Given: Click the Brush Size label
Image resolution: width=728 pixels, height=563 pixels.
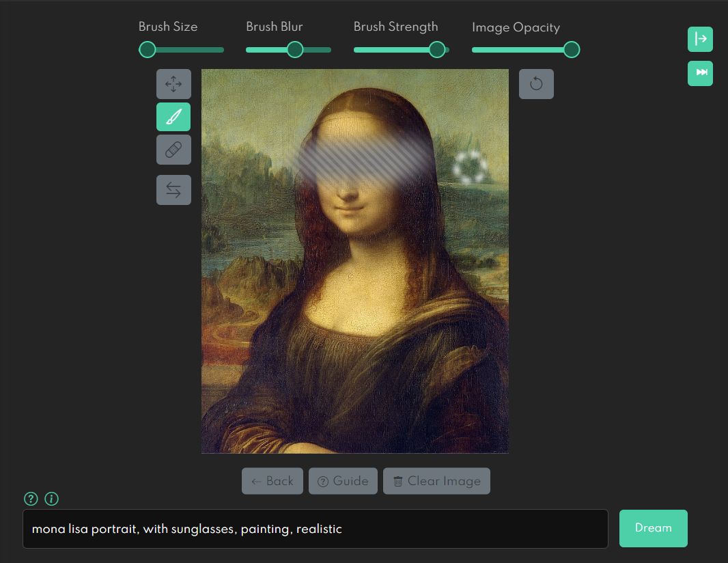Looking at the screenshot, I should coord(168,27).
